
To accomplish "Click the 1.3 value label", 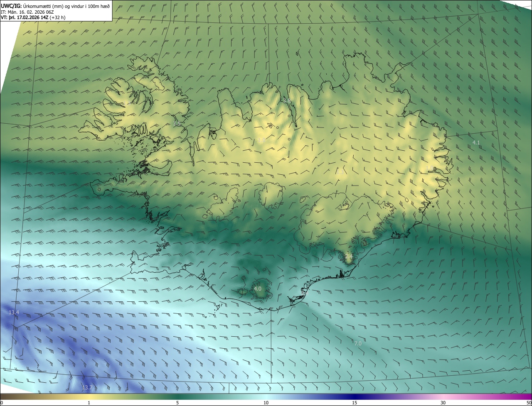I will [340, 171].
